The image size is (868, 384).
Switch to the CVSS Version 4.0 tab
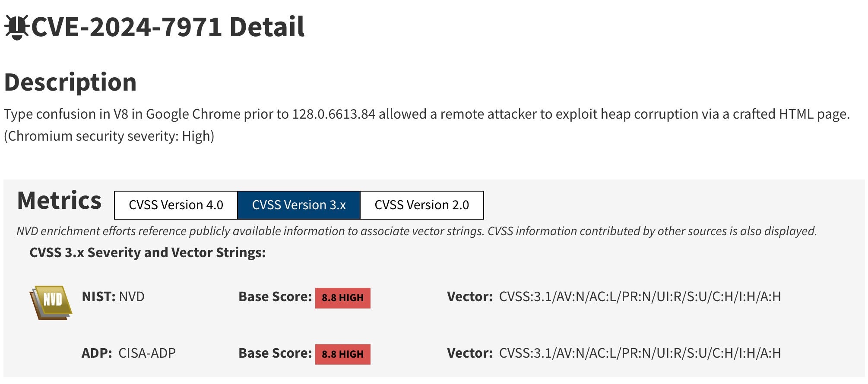176,205
